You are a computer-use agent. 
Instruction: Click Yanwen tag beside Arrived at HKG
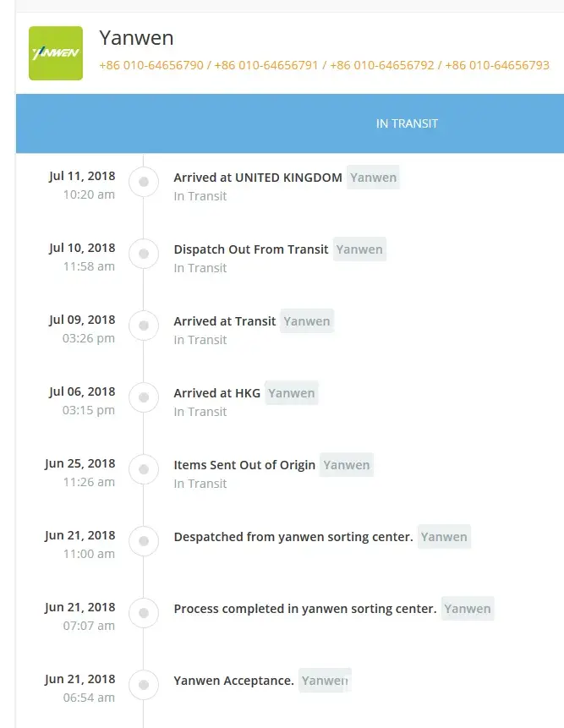tap(291, 393)
